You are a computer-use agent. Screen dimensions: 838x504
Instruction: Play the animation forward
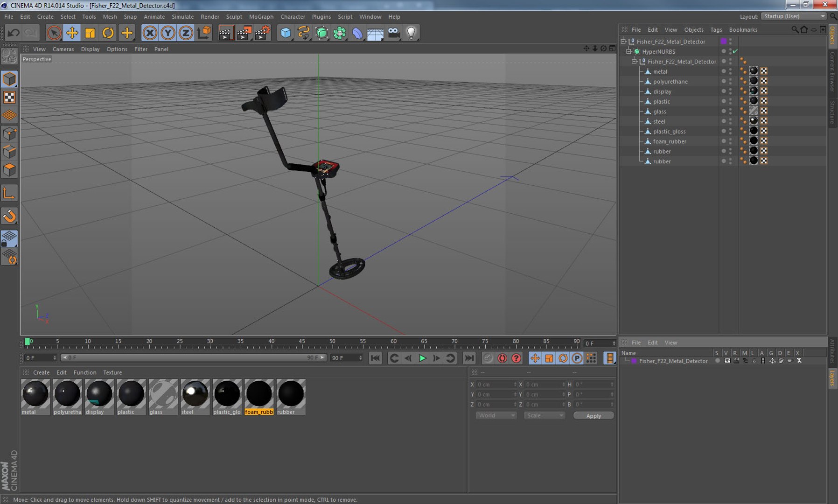click(x=422, y=358)
